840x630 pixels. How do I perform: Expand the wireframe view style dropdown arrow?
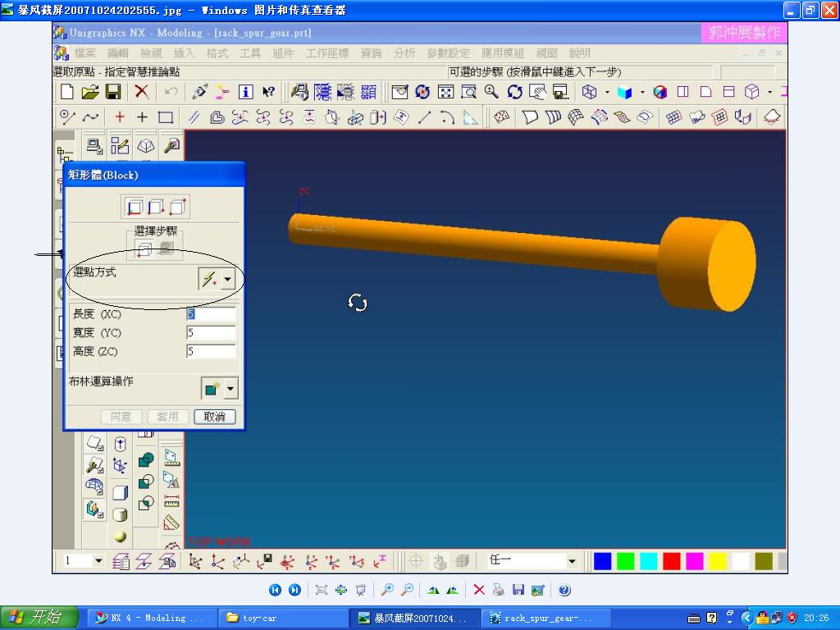[x=607, y=92]
